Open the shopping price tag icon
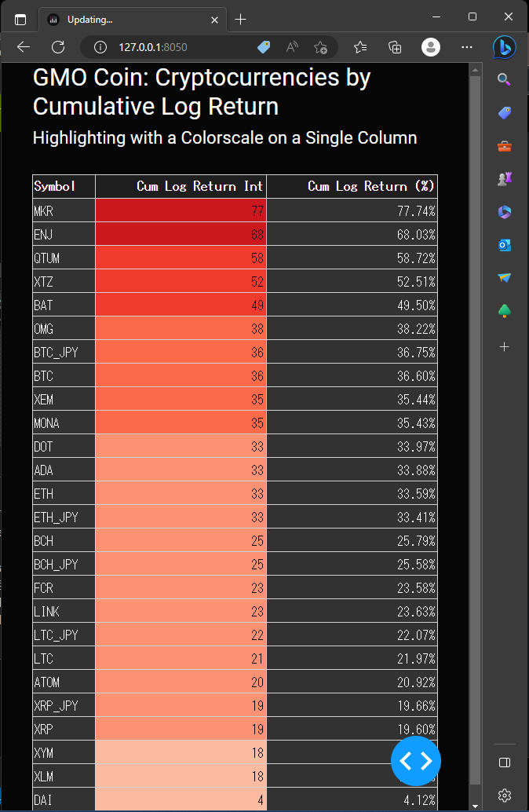This screenshot has height=812, width=529. click(264, 47)
